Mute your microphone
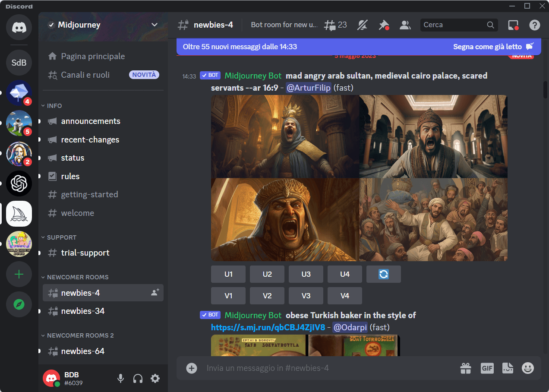549x392 pixels. coord(120,378)
